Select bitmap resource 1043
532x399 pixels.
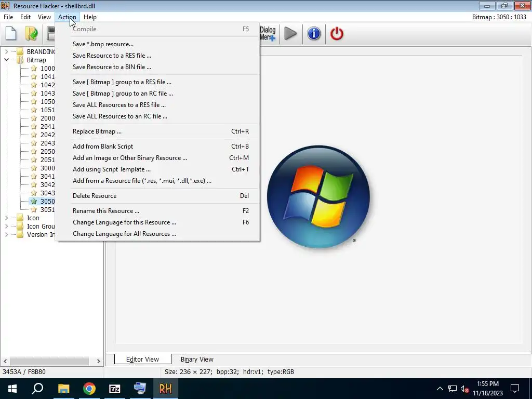tap(47, 94)
